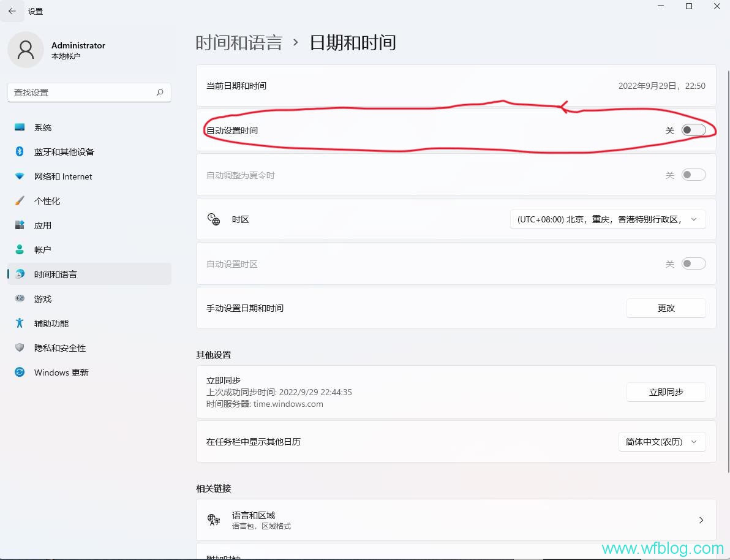Image resolution: width=730 pixels, height=560 pixels.
Task: Click the date text 2022年9月29日，22:50
Action: (661, 86)
